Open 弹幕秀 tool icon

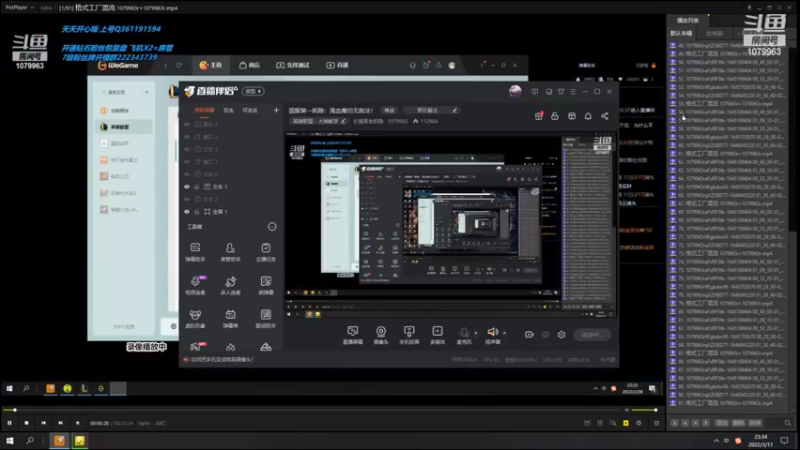point(230,318)
